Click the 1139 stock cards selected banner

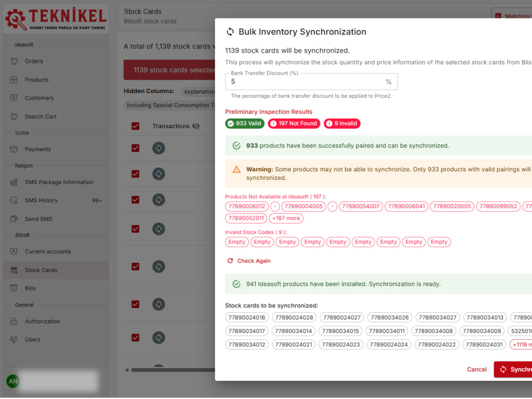coord(169,70)
